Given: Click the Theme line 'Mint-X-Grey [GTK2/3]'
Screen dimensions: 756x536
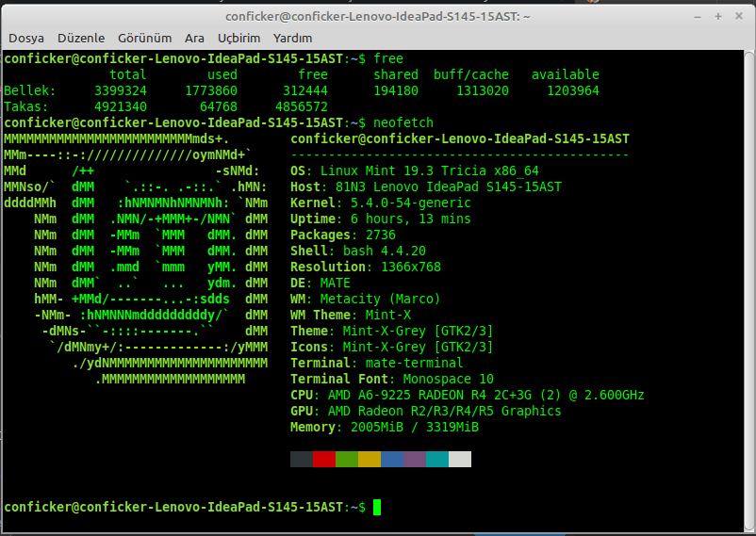Looking at the screenshot, I should coord(418,331).
